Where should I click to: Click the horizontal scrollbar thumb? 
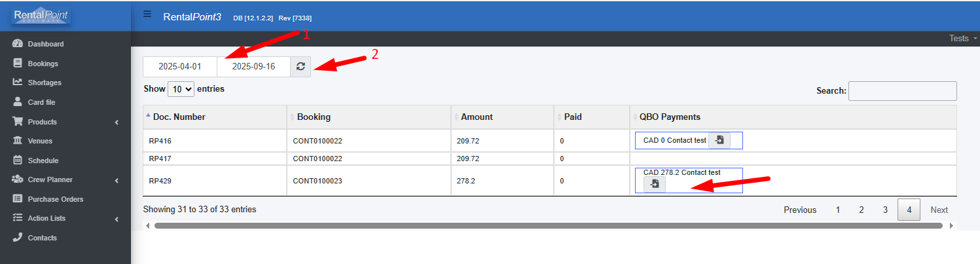click(549, 225)
